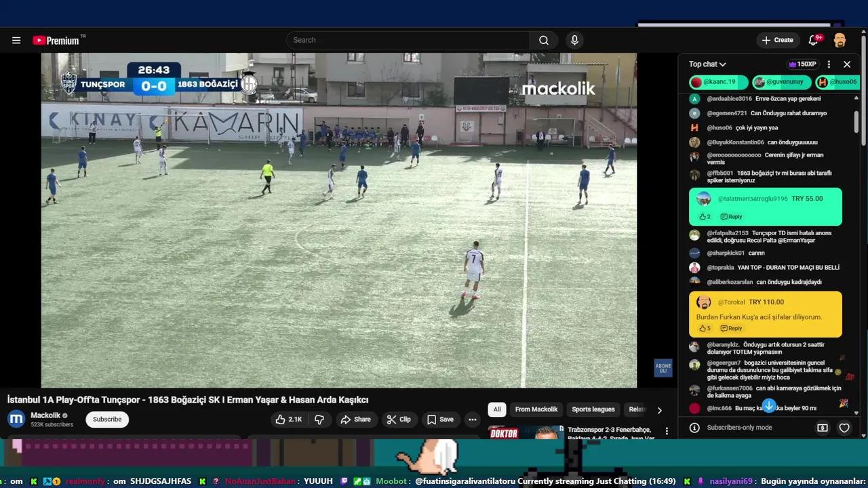This screenshot has width=868, height=488.
Task: Open the notifications bell
Action: pyautogui.click(x=814, y=40)
